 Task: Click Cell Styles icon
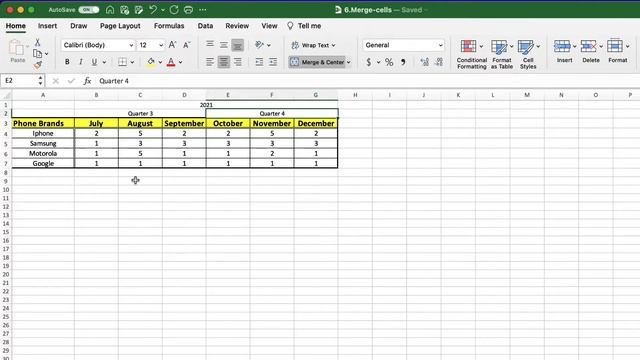[525, 47]
